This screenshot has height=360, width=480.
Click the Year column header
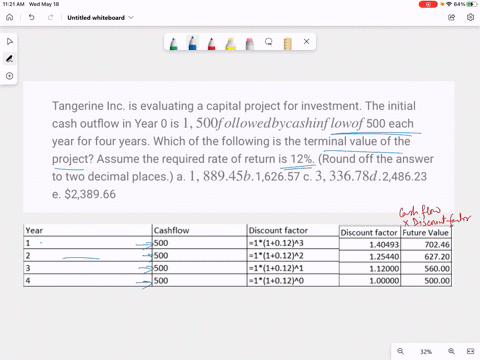pyautogui.click(x=88, y=230)
